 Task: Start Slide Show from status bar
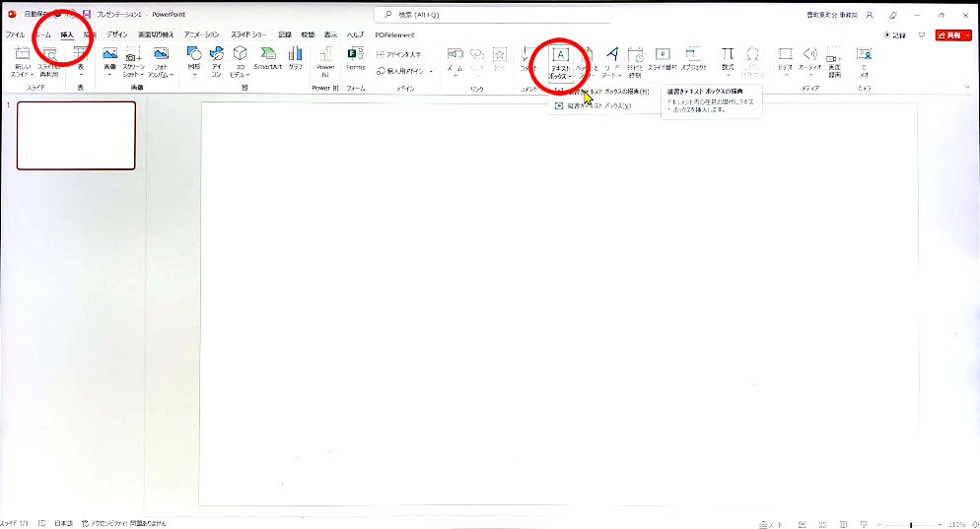(x=864, y=525)
